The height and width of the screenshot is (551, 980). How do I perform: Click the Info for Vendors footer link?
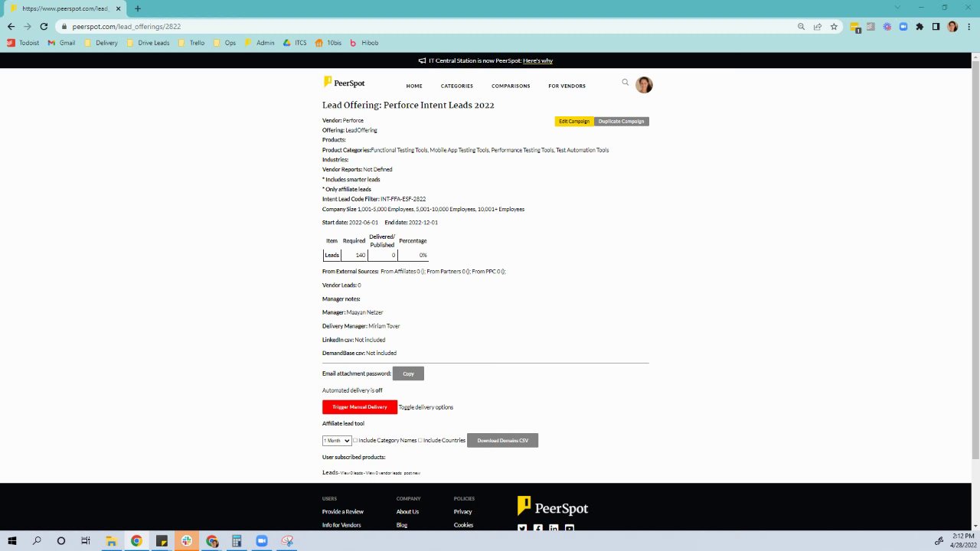[341, 525]
